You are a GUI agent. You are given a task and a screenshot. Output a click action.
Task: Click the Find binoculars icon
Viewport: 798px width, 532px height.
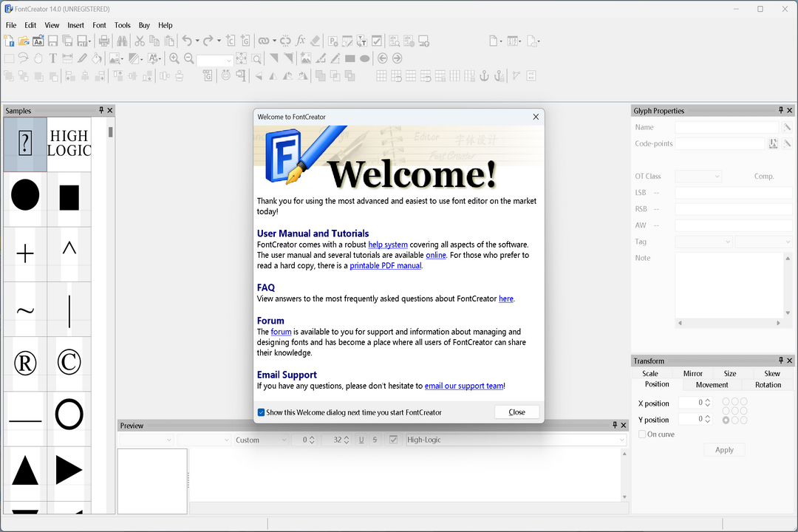click(x=122, y=41)
